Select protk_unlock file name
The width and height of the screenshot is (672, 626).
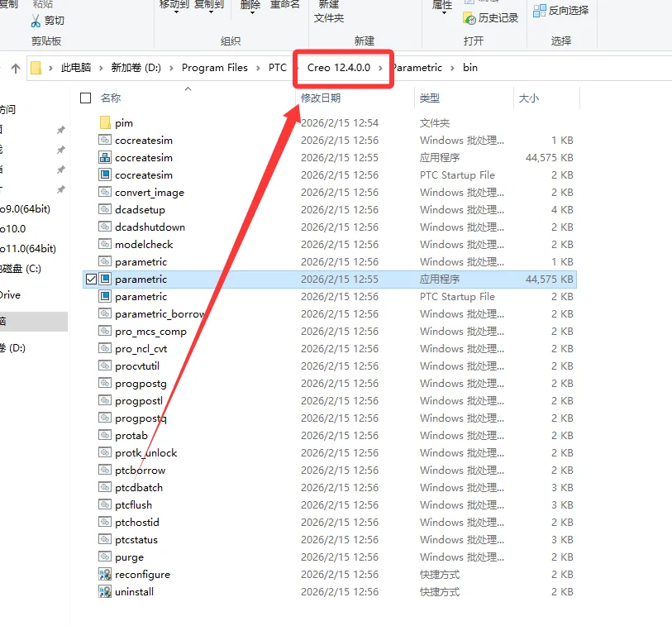[x=146, y=453]
